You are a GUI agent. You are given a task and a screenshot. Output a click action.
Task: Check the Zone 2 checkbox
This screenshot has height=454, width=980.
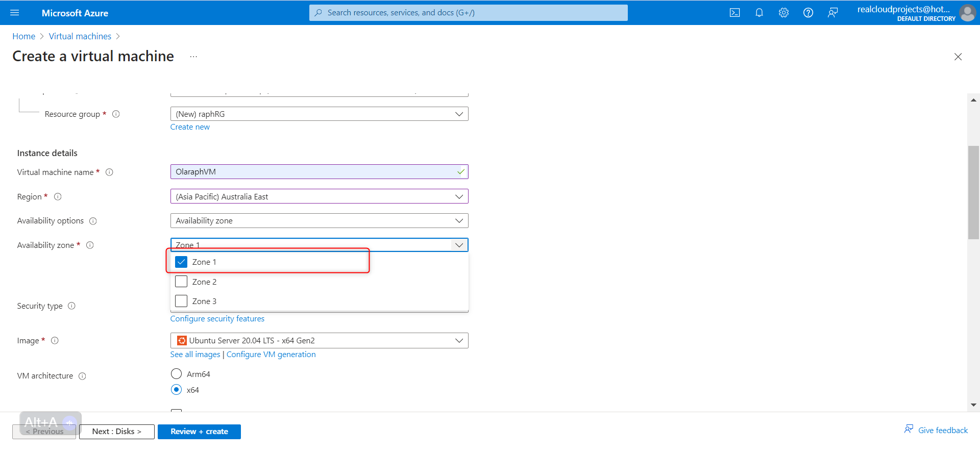pos(181,282)
